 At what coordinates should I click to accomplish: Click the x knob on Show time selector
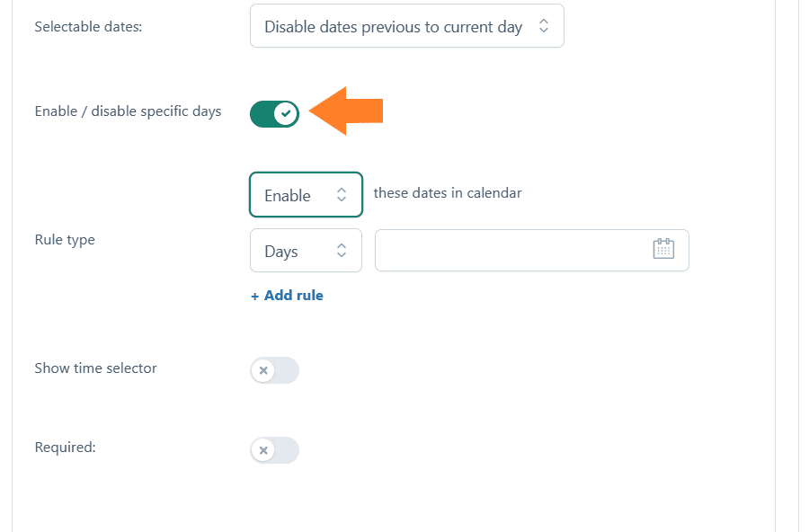263,370
